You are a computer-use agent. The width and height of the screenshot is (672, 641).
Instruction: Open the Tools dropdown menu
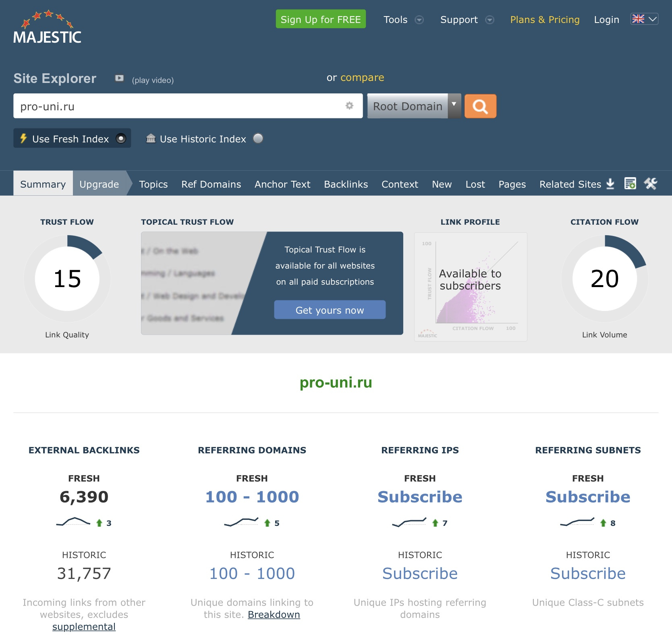tap(403, 20)
